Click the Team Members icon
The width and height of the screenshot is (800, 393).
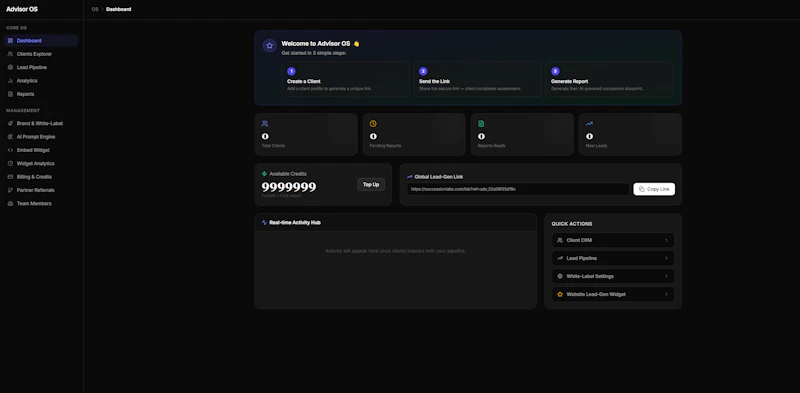(x=10, y=203)
